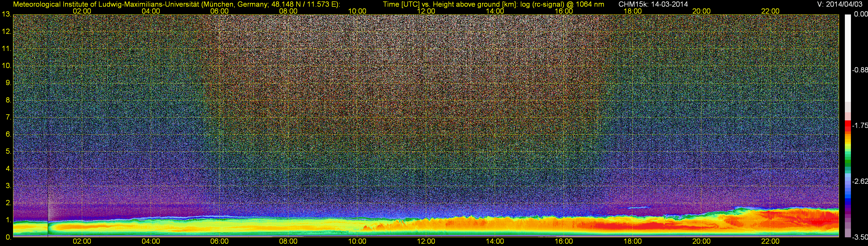This screenshot has height=246, width=868.
Task: Click the 06:00 label on lower time axis
Action: [219, 241]
